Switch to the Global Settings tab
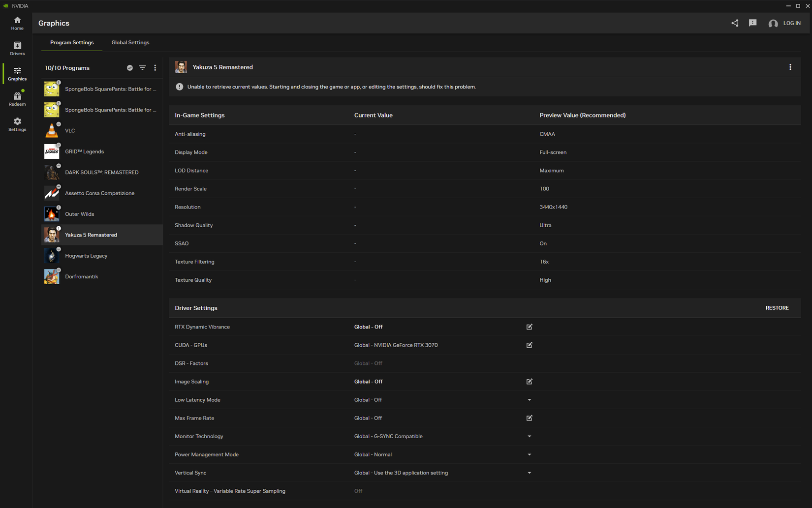Screen dimensions: 812x508 130,43
